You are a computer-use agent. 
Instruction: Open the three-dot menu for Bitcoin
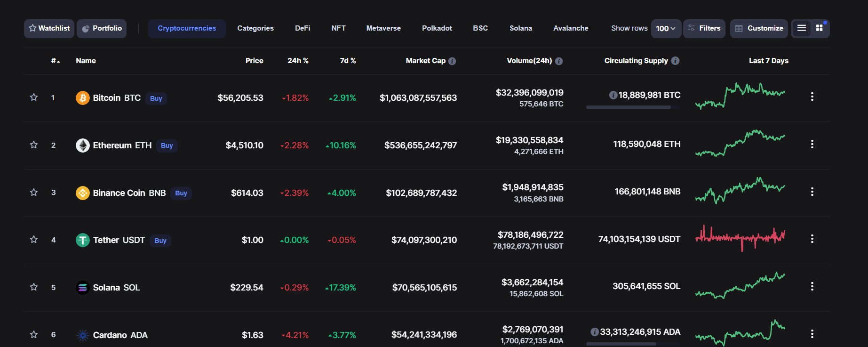coord(812,97)
